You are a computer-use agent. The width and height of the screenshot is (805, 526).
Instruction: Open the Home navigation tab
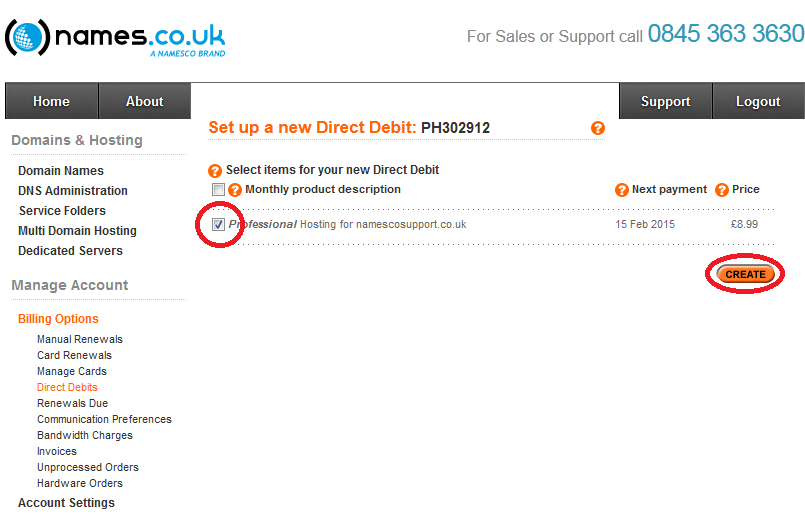(x=51, y=101)
